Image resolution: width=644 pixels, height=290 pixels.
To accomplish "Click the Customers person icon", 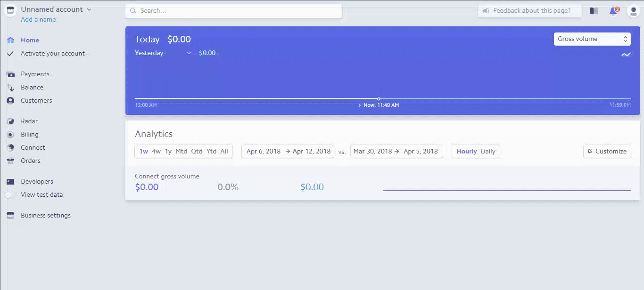I will (x=10, y=101).
